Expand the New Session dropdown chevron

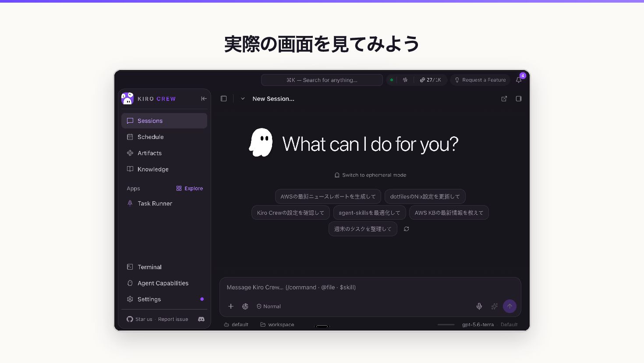(243, 99)
